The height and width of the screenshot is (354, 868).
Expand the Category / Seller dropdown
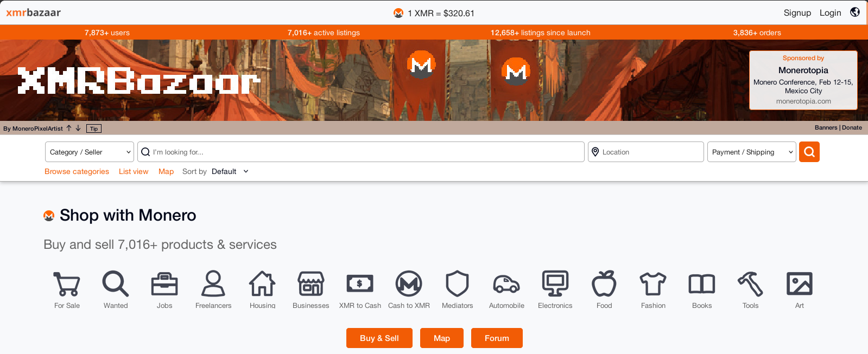tap(90, 152)
